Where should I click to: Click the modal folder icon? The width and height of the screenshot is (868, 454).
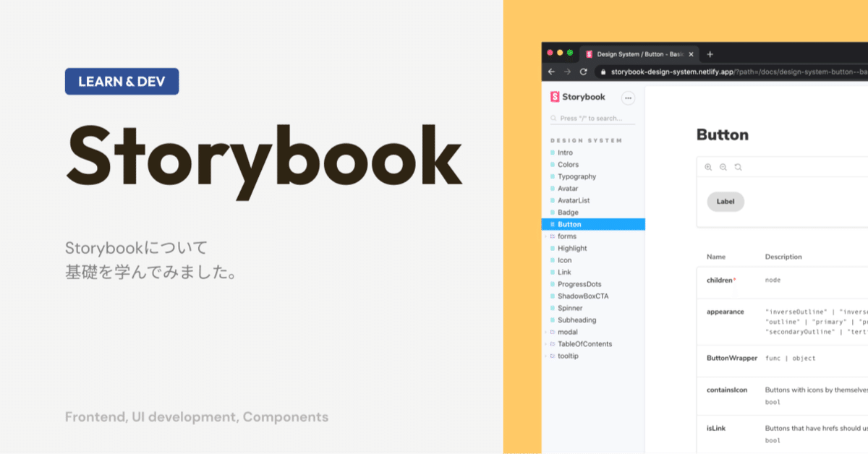tap(553, 333)
